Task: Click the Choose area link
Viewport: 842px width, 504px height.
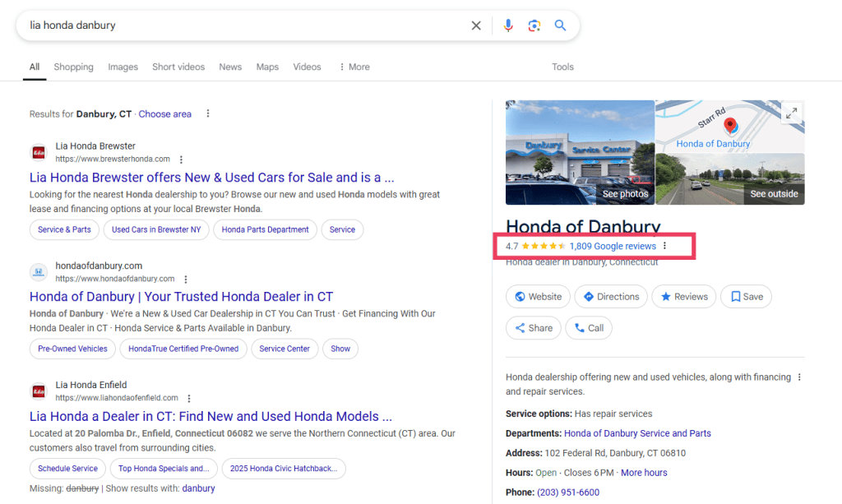Action: [164, 113]
